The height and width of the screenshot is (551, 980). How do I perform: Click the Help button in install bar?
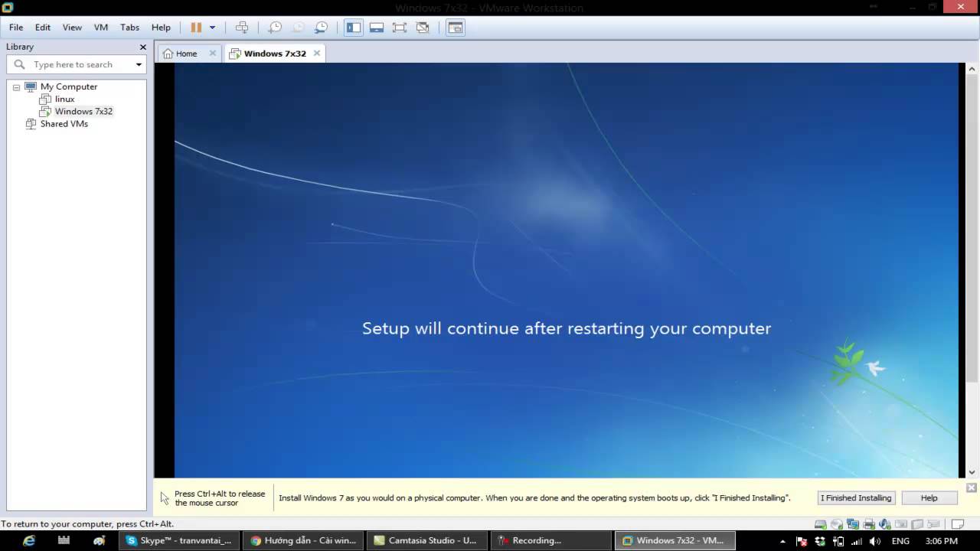click(929, 497)
